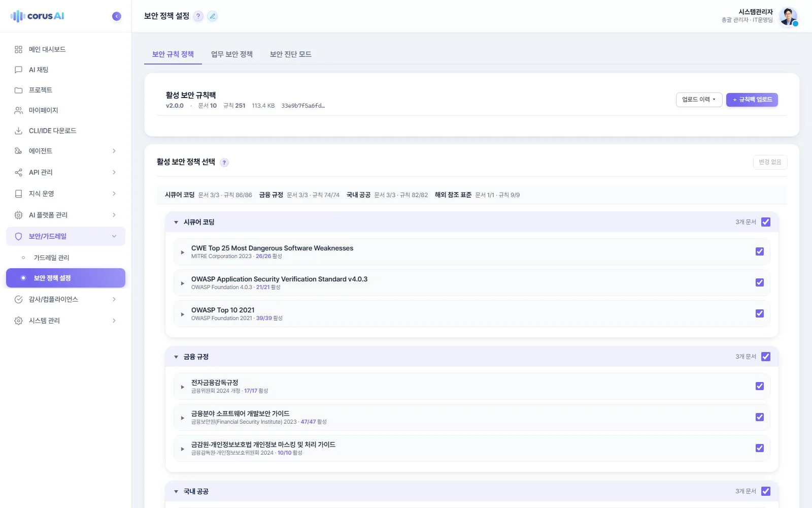Screen dimensions: 812x508
Task: Expand the 개인정보 마스킹 및 처리 가이드 row
Action: 183,449
